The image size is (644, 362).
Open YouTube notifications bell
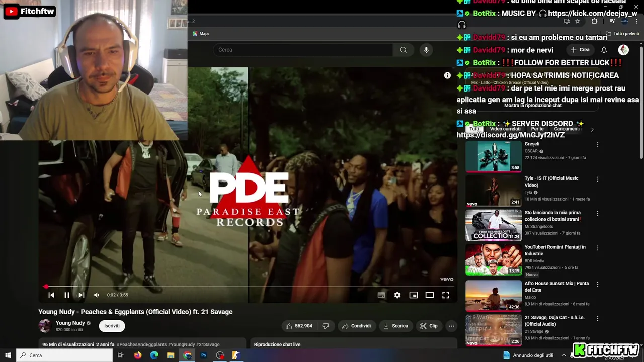click(604, 50)
